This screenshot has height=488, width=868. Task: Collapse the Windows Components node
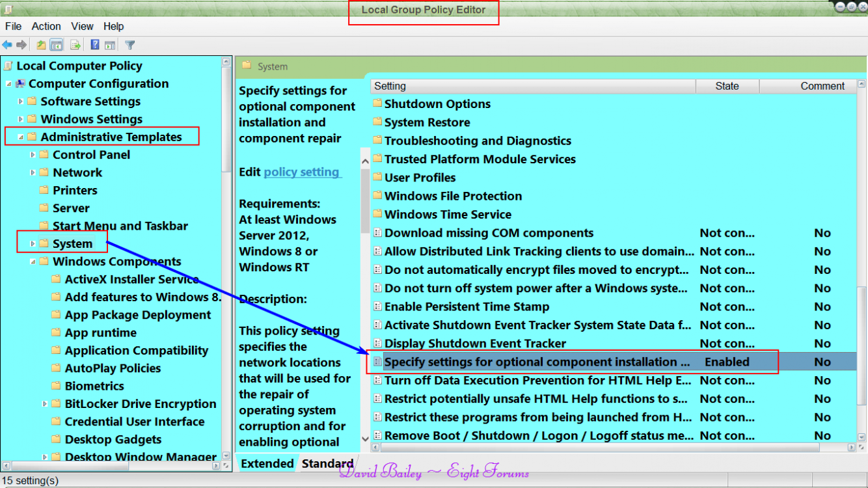33,262
